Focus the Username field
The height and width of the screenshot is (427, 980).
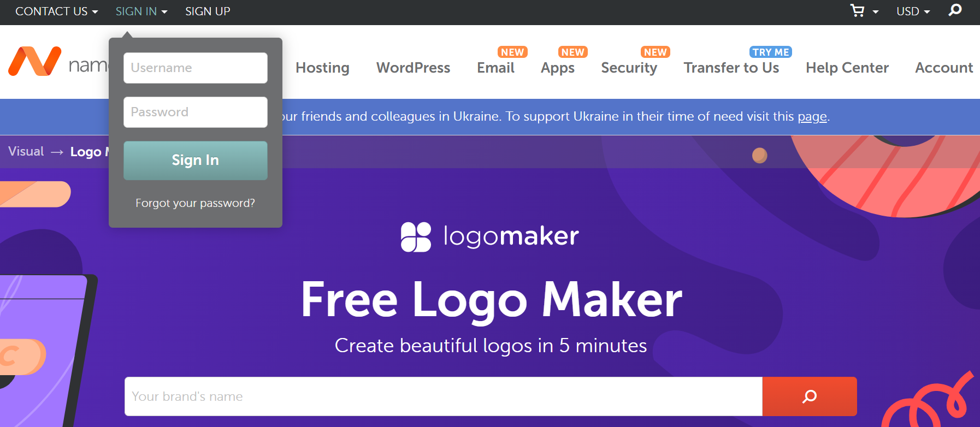[196, 68]
